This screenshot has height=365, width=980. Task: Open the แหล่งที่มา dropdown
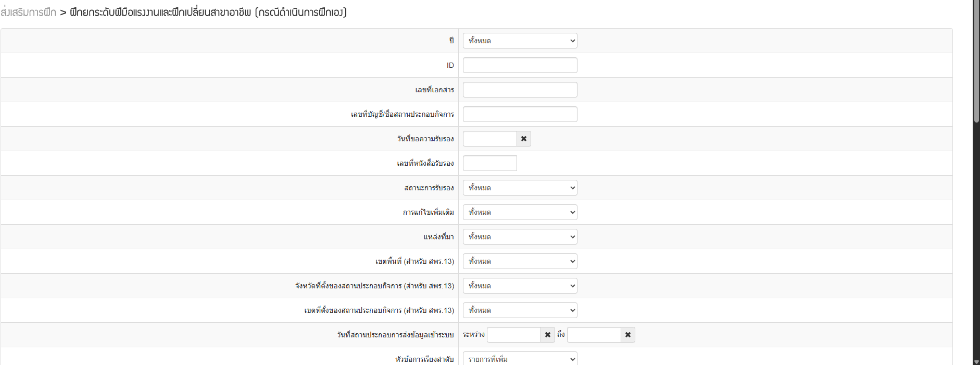click(520, 237)
